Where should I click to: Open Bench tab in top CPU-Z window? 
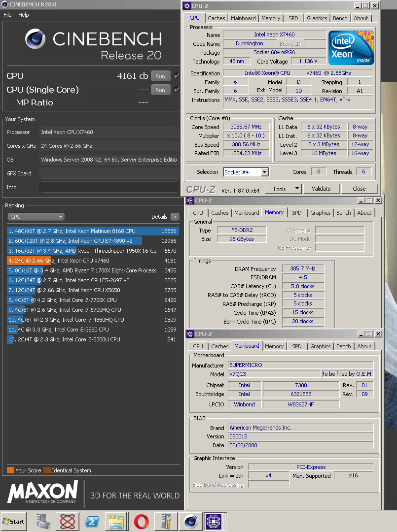340,18
